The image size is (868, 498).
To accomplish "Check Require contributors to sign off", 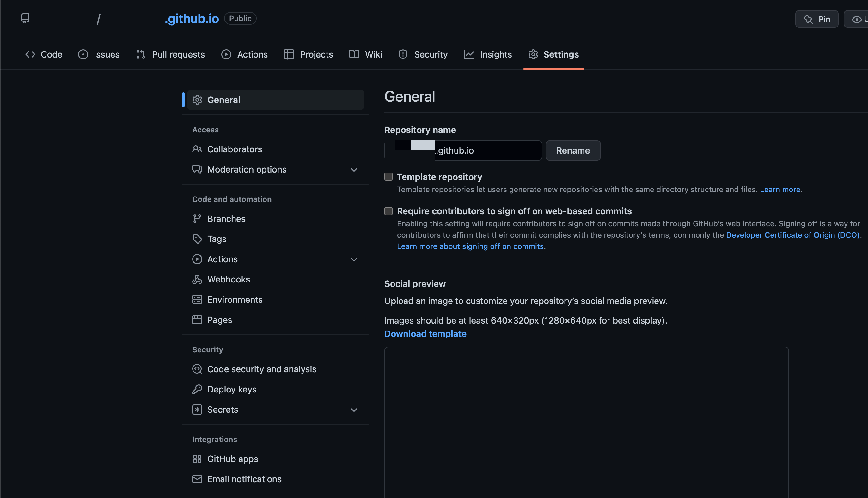I will 388,211.
